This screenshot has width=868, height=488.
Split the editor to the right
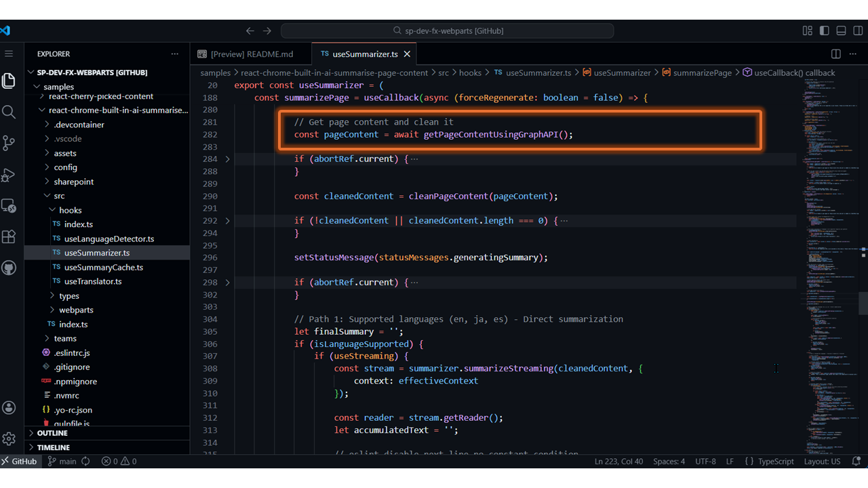click(x=836, y=54)
